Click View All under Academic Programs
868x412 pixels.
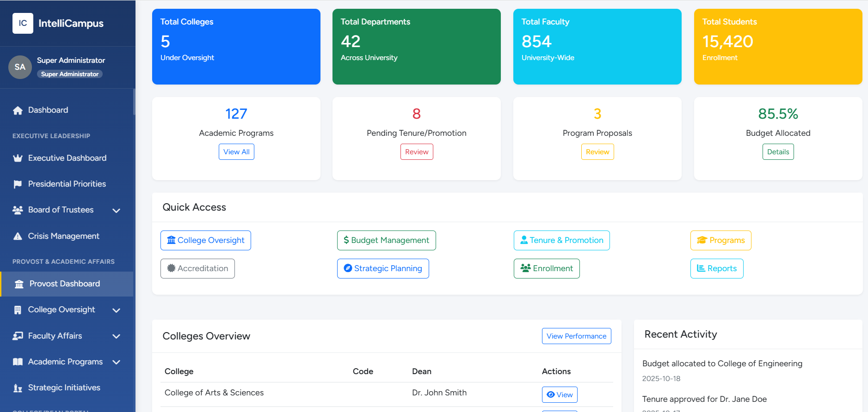click(236, 152)
